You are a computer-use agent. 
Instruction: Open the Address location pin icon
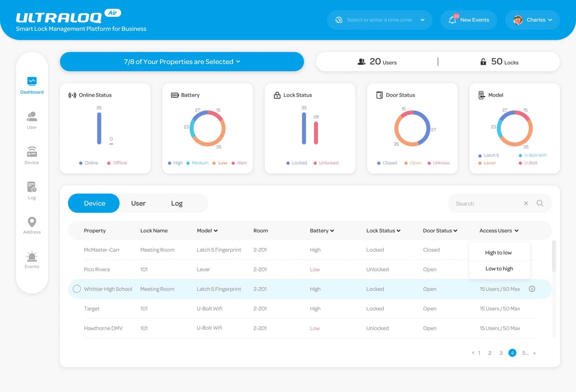point(32,222)
